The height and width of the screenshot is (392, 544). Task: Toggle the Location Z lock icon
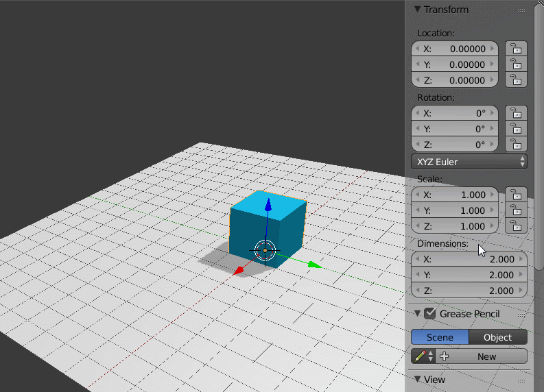516,80
